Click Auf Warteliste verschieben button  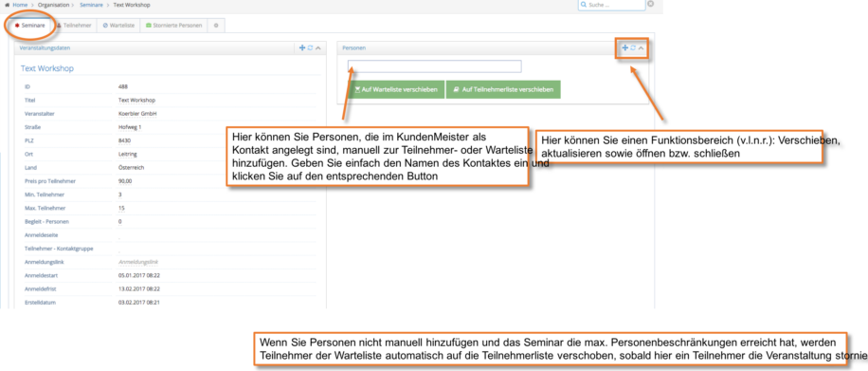click(x=396, y=89)
